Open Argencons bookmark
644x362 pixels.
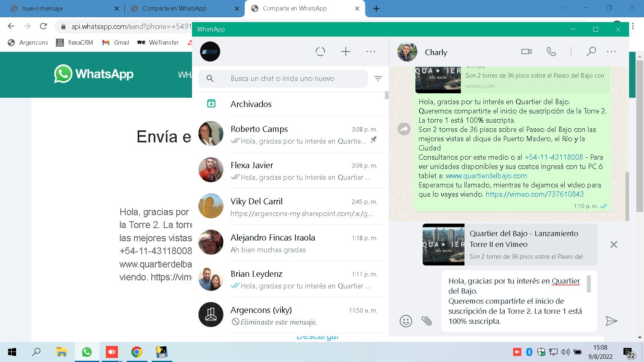tap(28, 42)
